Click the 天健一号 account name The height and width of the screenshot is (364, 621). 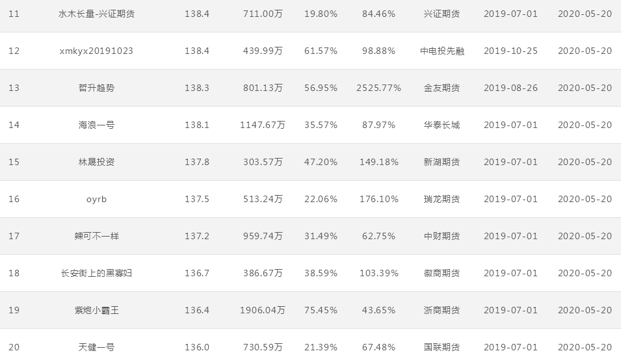coord(96,347)
